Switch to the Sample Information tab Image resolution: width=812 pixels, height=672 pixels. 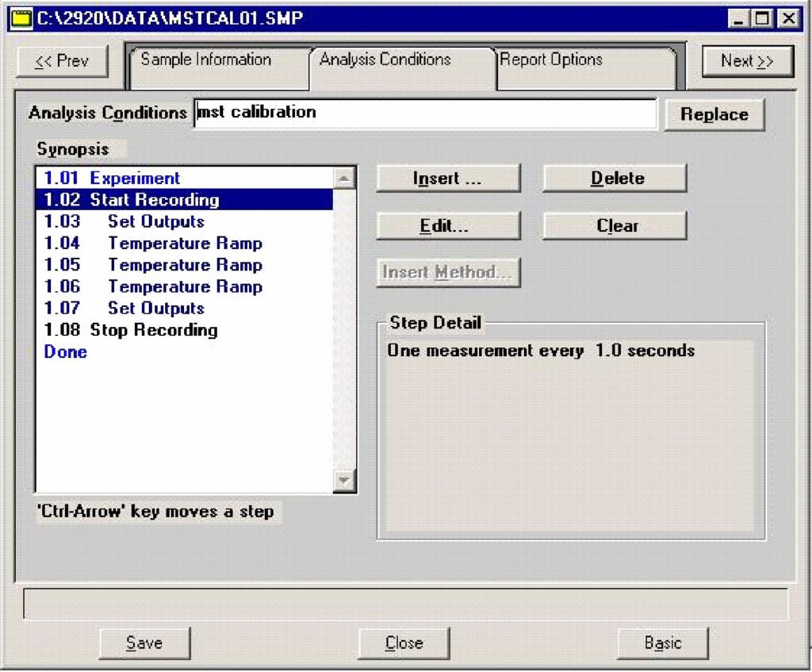pyautogui.click(x=206, y=60)
